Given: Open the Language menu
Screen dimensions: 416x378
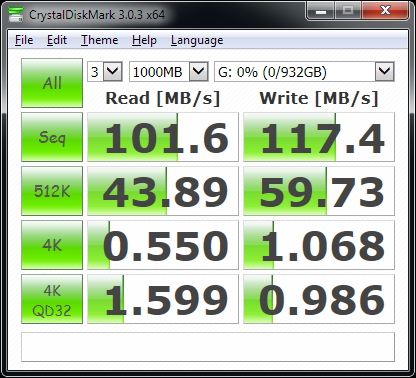Looking at the screenshot, I should [x=197, y=40].
